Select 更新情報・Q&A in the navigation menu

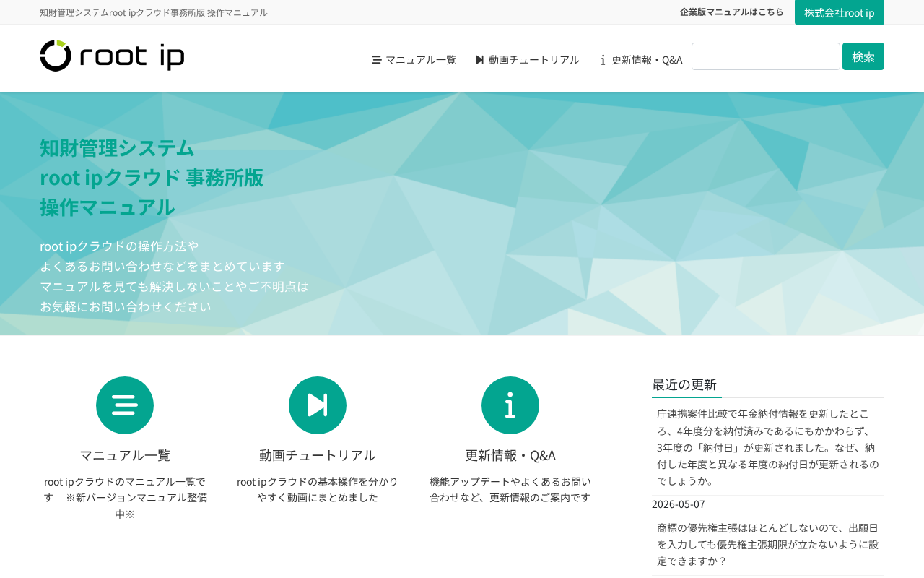coord(640,59)
